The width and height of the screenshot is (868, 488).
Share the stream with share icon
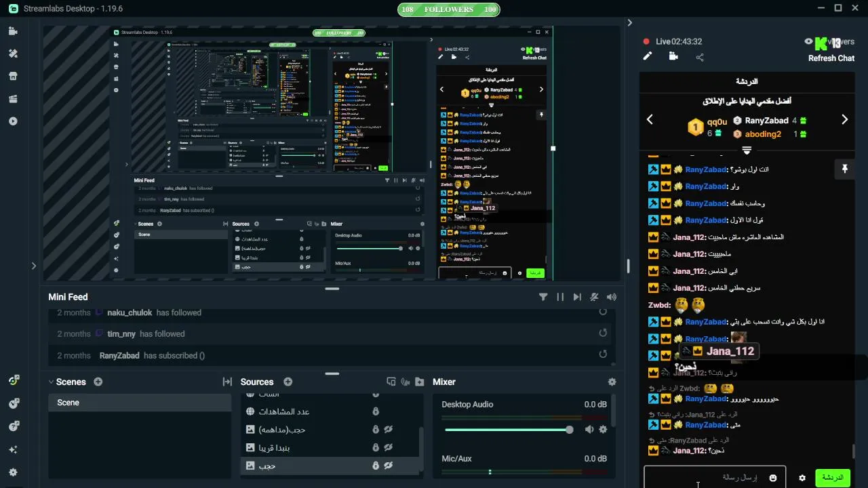(x=700, y=57)
